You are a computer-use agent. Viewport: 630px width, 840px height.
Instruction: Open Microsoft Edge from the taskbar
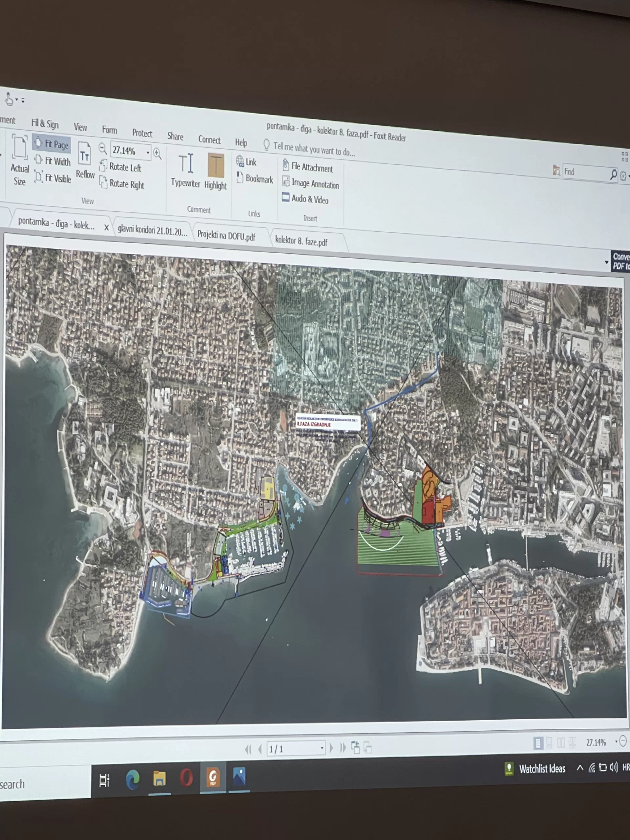[x=132, y=779]
